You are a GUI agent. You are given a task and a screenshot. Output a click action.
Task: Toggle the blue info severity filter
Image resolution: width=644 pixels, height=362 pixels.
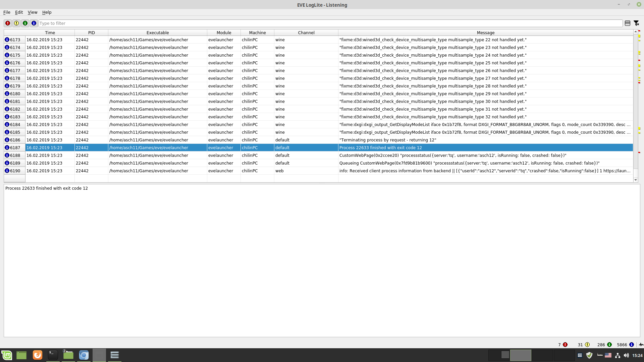point(34,23)
